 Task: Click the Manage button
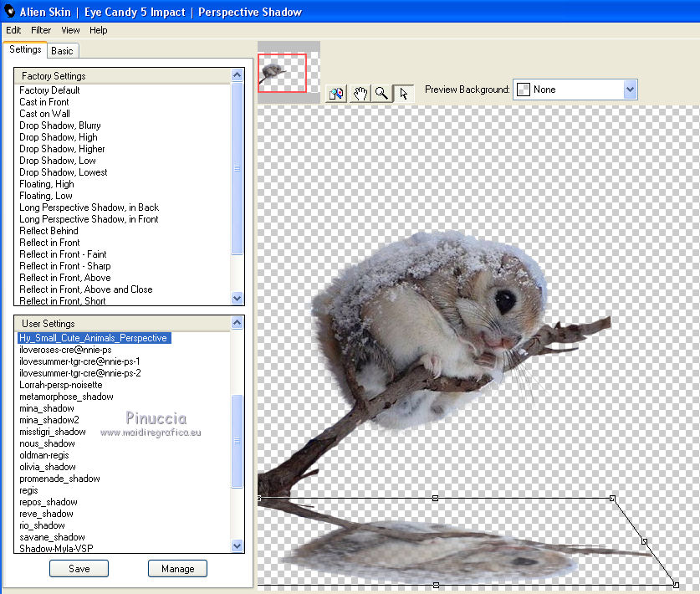coord(177,569)
